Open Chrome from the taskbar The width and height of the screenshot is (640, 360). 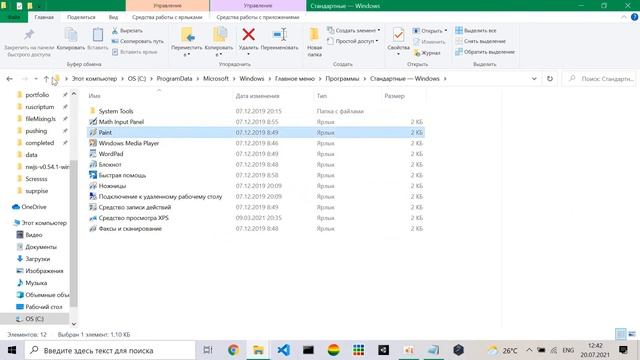[x=233, y=350]
